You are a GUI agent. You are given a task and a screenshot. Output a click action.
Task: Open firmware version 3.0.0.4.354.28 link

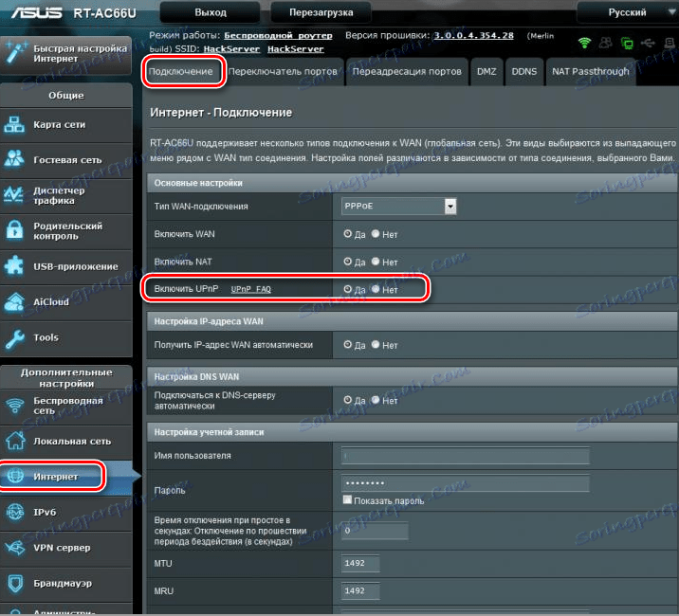(x=474, y=35)
